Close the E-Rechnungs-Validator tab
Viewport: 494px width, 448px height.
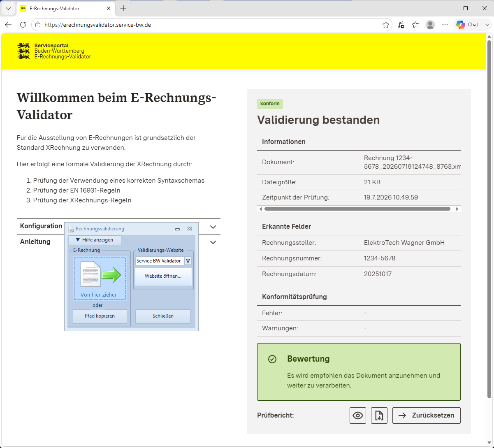pos(109,8)
